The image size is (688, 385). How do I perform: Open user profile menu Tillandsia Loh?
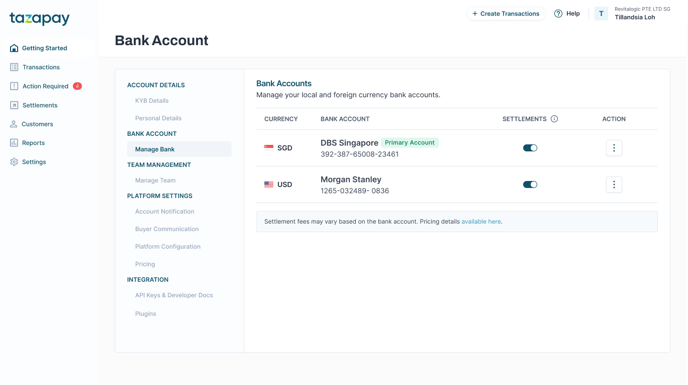634,17
